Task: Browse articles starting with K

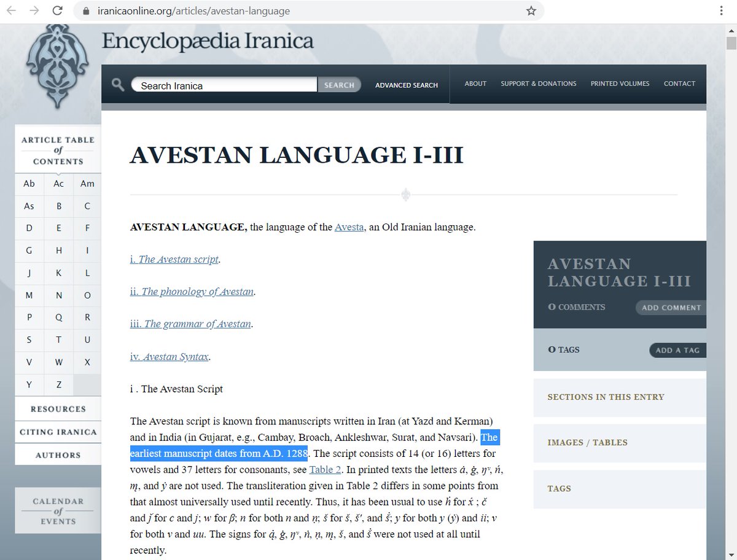Action: point(59,273)
